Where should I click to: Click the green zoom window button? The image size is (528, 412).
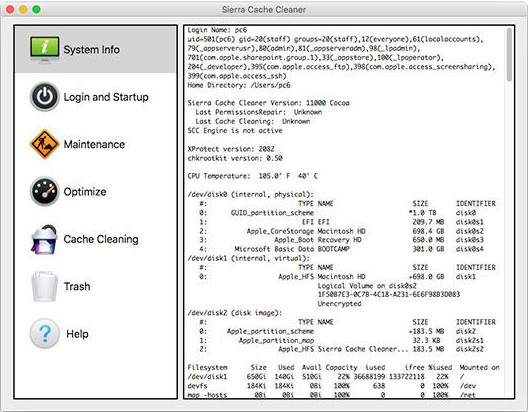coord(36,9)
